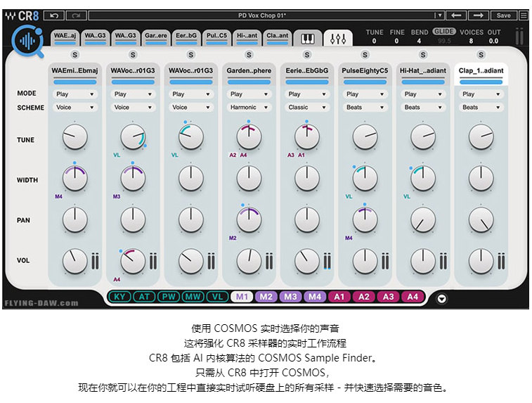Select the AT modulator button
Viewport: 532px width, 403px height.
coord(144,297)
